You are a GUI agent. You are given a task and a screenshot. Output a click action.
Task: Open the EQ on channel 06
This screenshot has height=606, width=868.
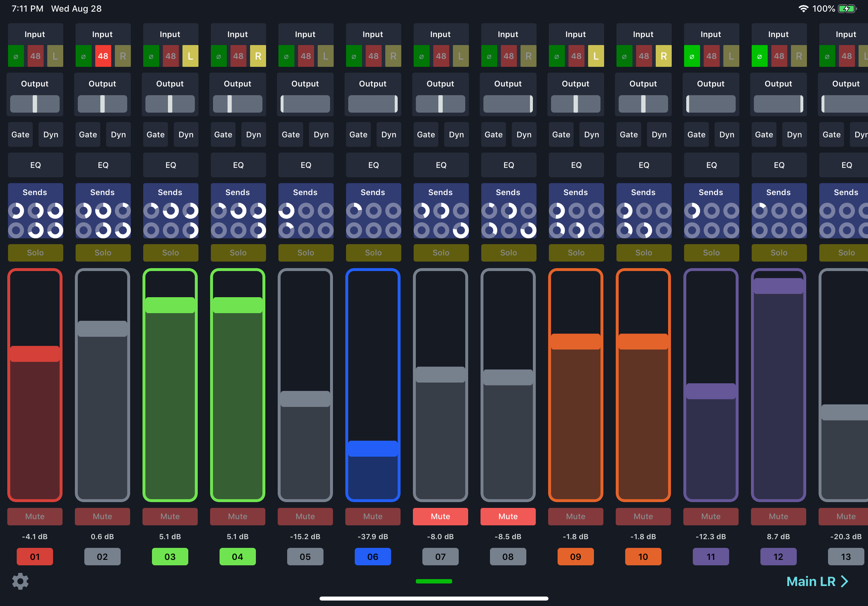(x=374, y=165)
